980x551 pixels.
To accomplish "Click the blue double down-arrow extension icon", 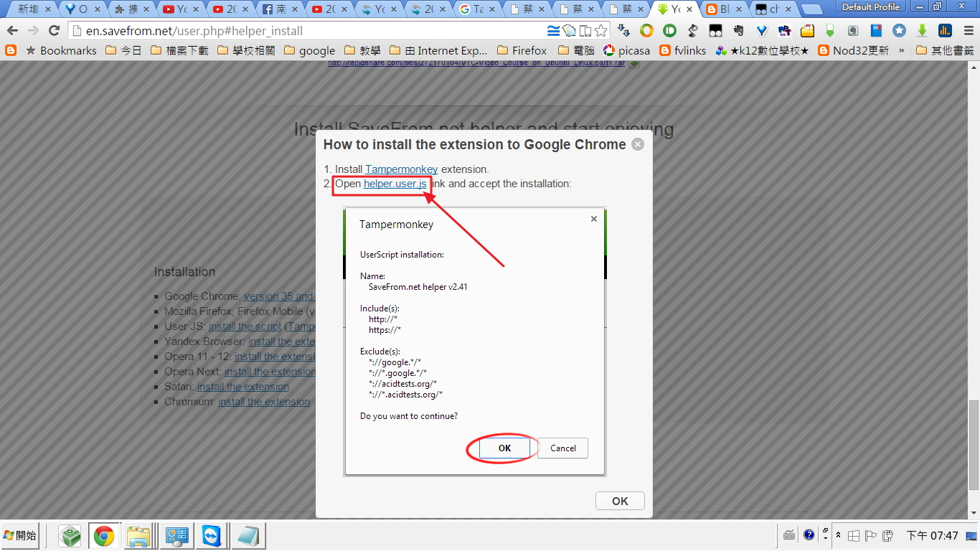I will (x=623, y=31).
